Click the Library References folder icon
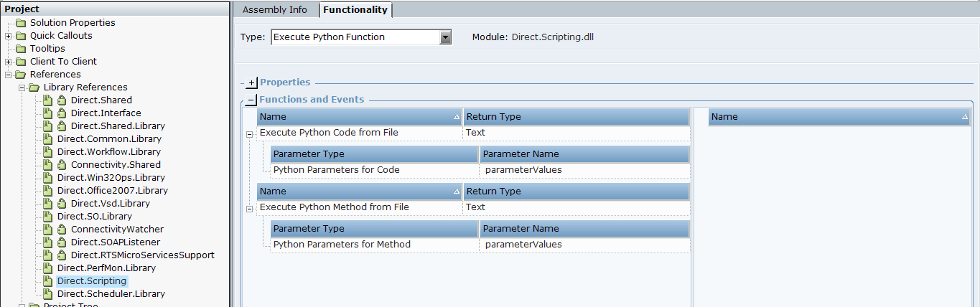 point(34,88)
